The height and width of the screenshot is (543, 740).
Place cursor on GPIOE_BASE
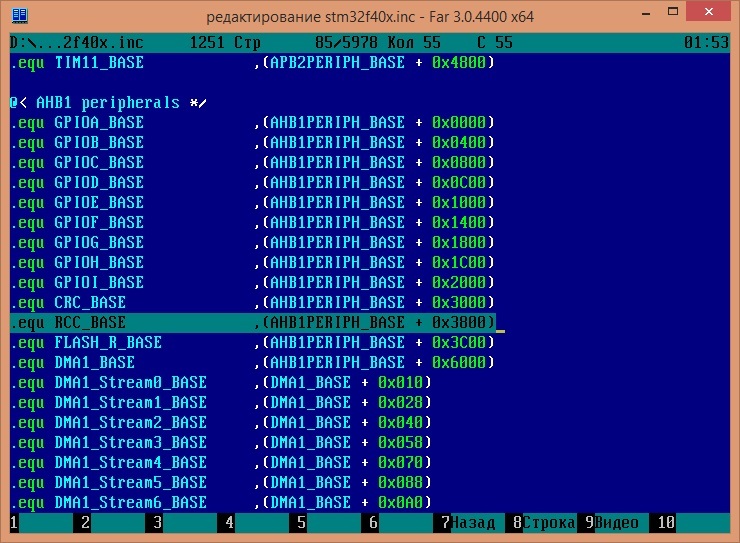[x=99, y=202]
